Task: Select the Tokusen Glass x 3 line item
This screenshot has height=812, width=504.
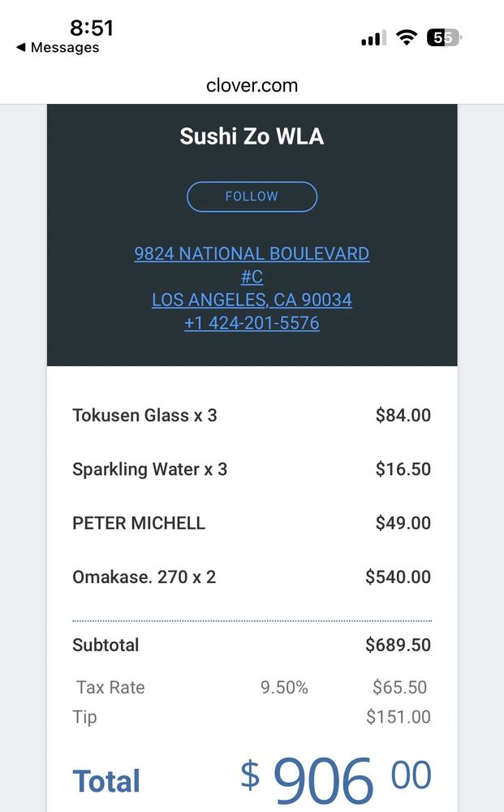Action: [x=144, y=416]
